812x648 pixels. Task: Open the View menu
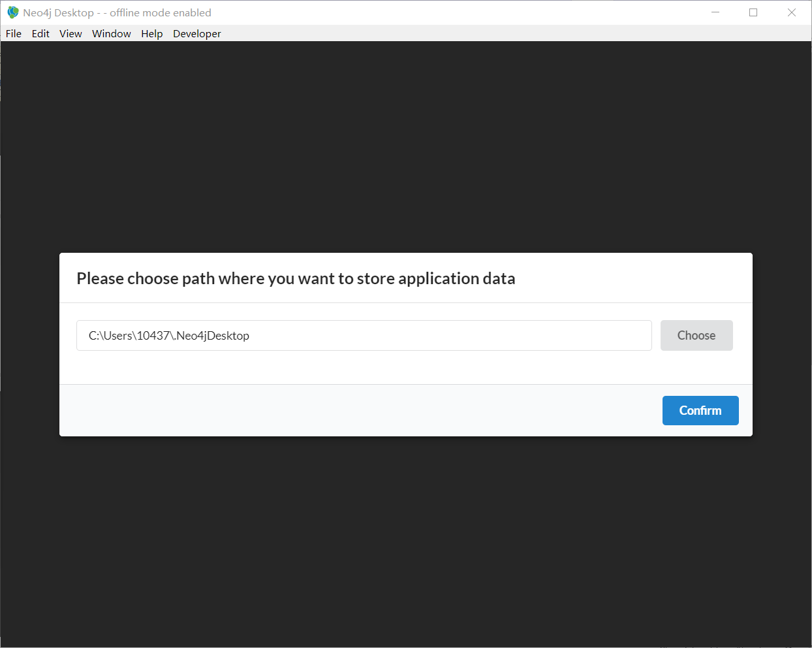coord(70,33)
